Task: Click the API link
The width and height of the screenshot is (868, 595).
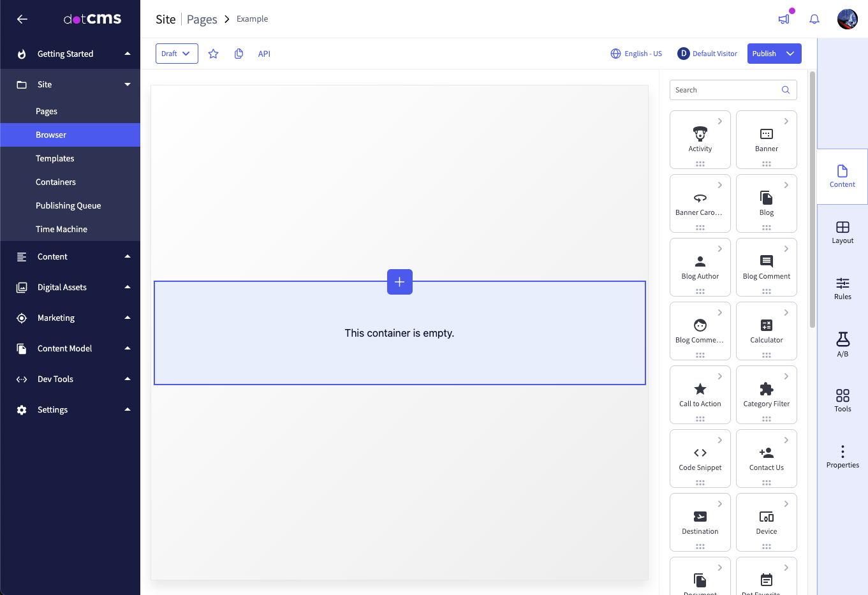Action: coord(264,54)
